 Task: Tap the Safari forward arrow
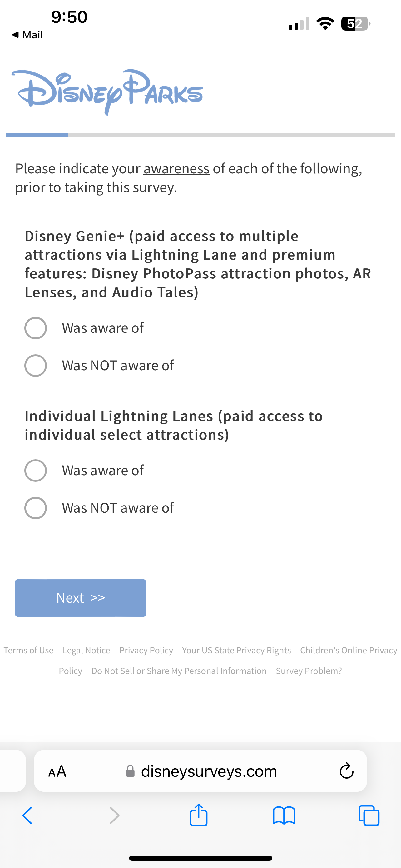click(115, 816)
